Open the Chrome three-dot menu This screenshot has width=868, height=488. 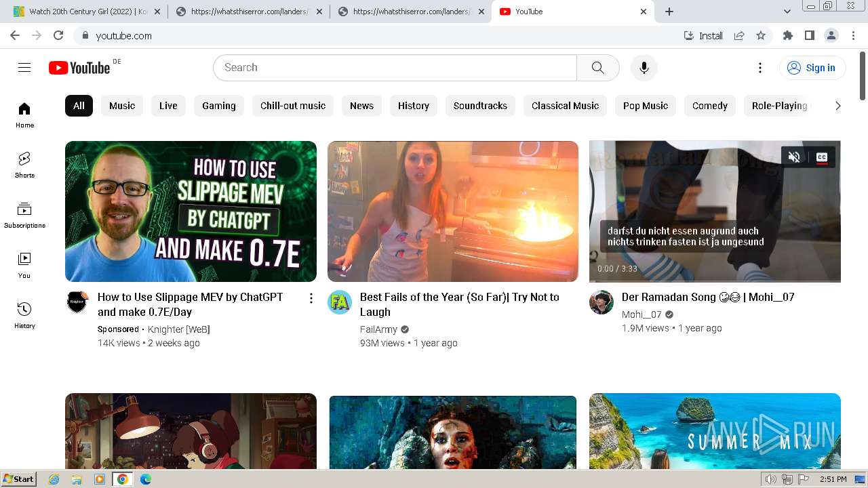852,35
